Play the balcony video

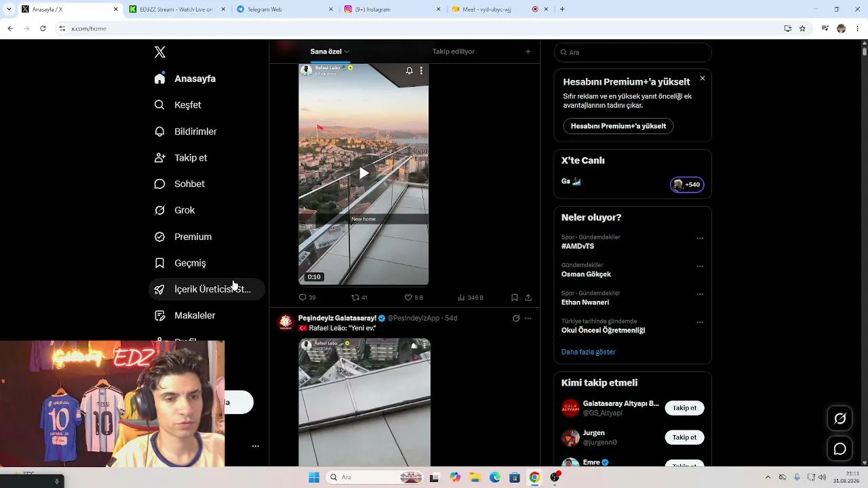364,174
